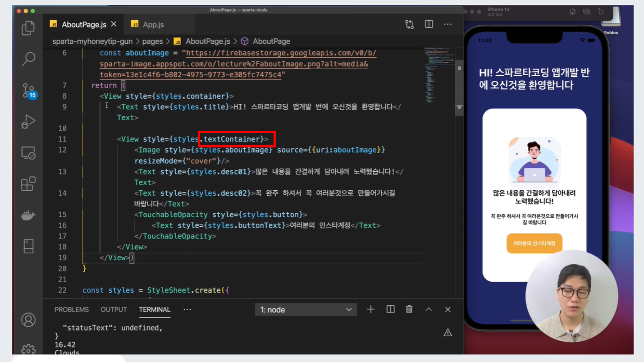Screen dimensions: 644x362
Task: Open the Firebase storage URL link in code
Action: click(238, 64)
